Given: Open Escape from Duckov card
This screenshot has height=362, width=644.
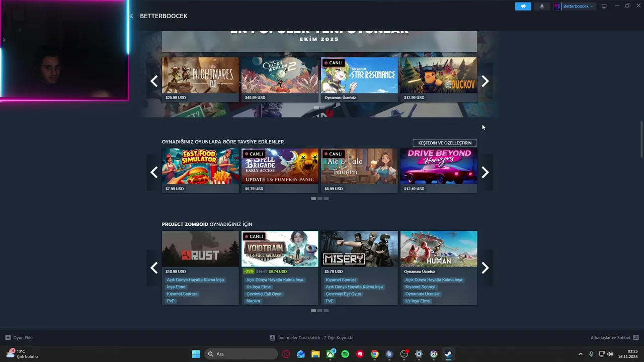Looking at the screenshot, I should pyautogui.click(x=439, y=79).
